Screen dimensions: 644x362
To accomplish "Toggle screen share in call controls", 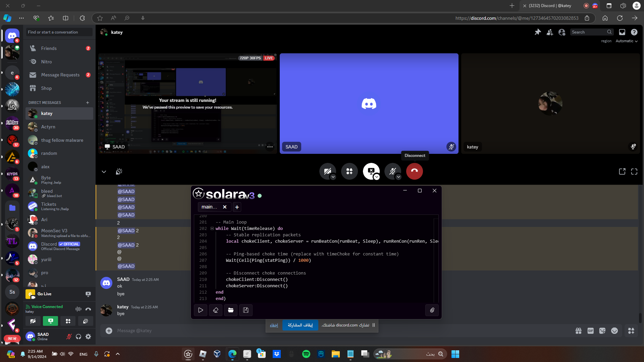I will pyautogui.click(x=371, y=171).
